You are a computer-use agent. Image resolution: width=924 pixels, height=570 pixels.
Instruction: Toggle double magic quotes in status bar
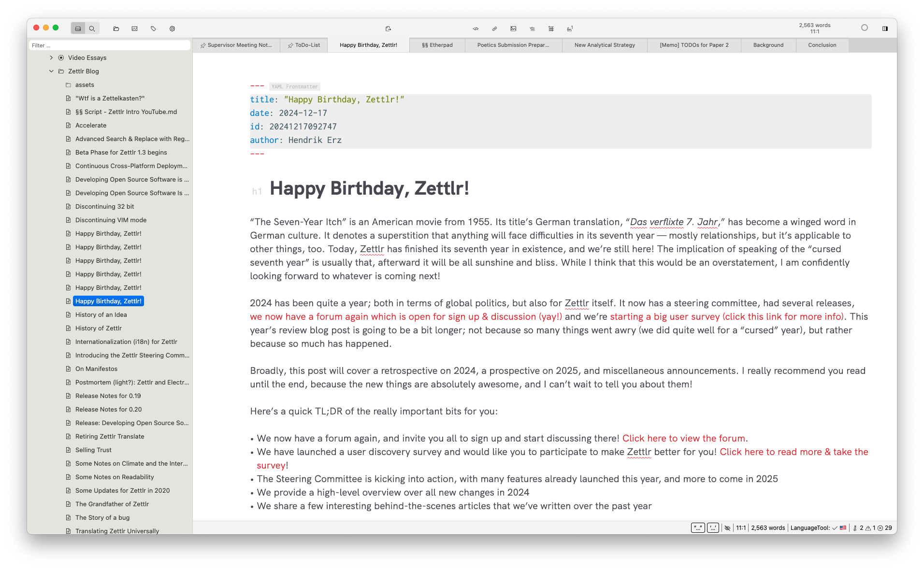(698, 528)
